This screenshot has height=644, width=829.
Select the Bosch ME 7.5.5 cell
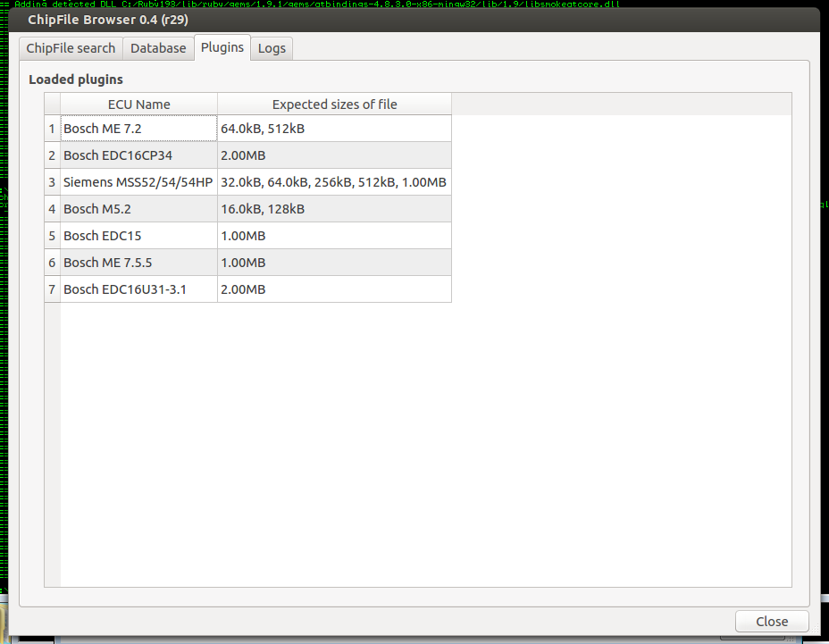[x=139, y=263]
